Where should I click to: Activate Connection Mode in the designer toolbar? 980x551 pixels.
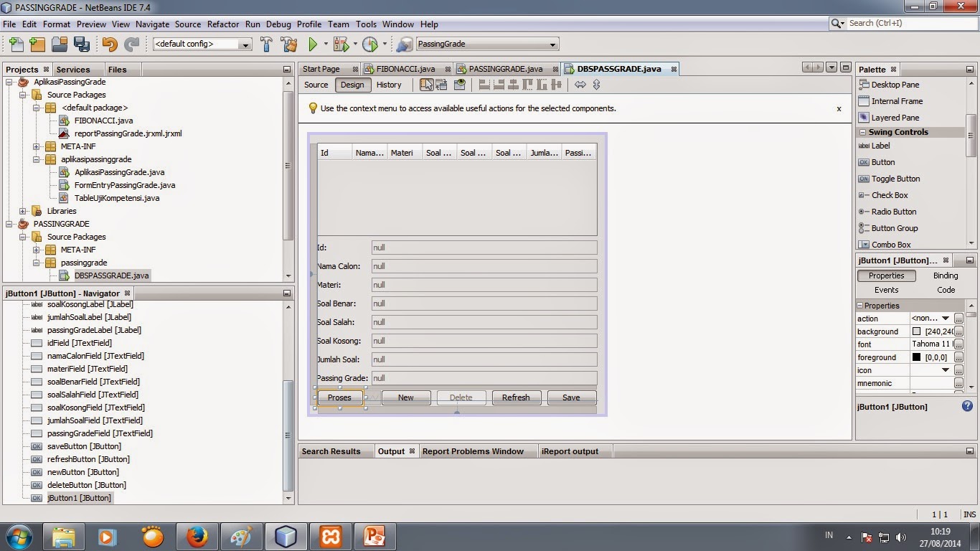441,85
